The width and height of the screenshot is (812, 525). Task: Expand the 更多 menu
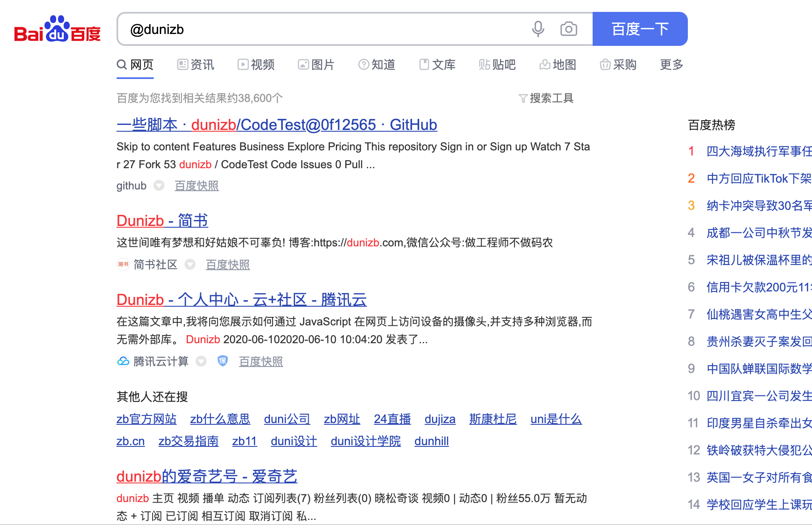point(672,65)
